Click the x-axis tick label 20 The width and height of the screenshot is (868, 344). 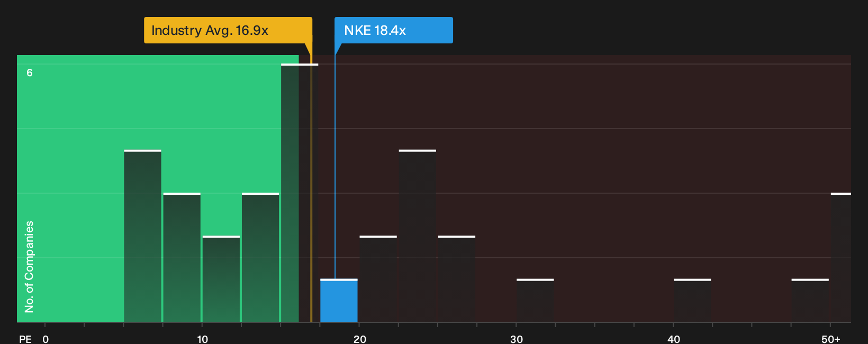[359, 339]
